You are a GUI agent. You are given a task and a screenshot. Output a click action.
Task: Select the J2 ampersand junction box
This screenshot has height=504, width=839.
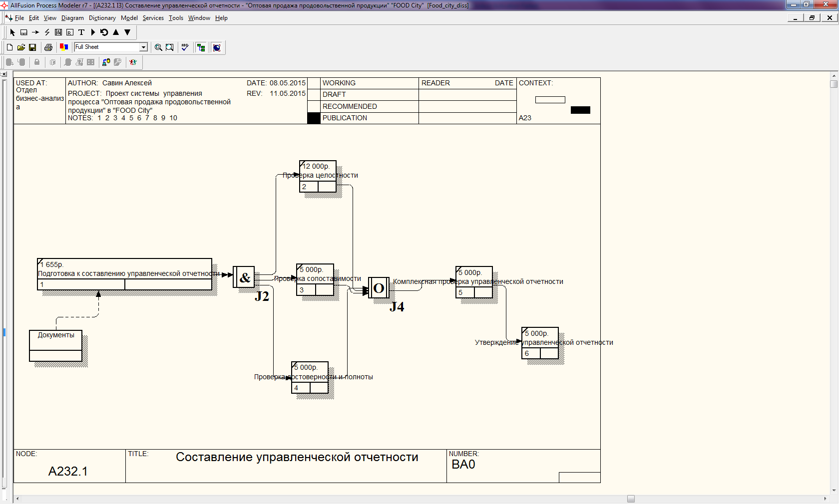pos(244,277)
